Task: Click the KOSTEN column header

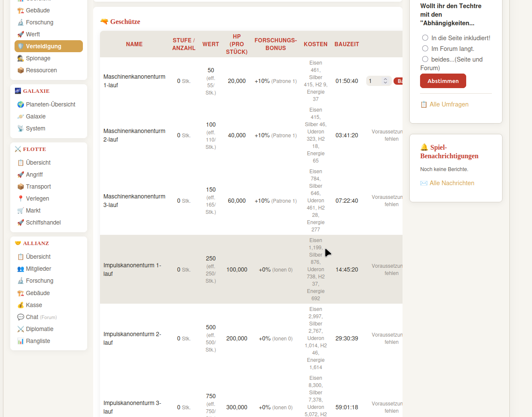Action: (x=316, y=44)
